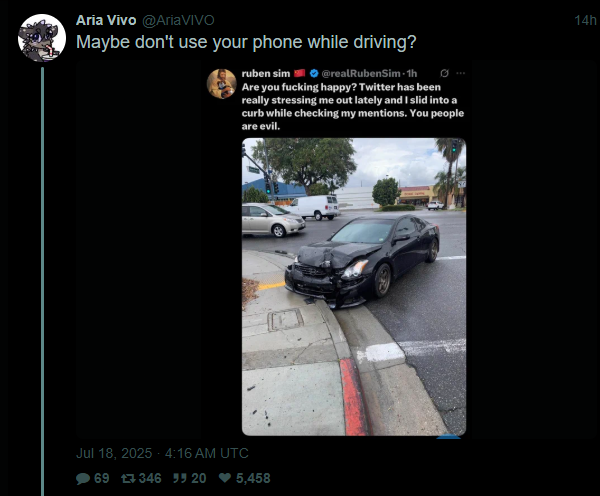
Task: Click the tweet text about phone while driving
Action: pyautogui.click(x=246, y=42)
